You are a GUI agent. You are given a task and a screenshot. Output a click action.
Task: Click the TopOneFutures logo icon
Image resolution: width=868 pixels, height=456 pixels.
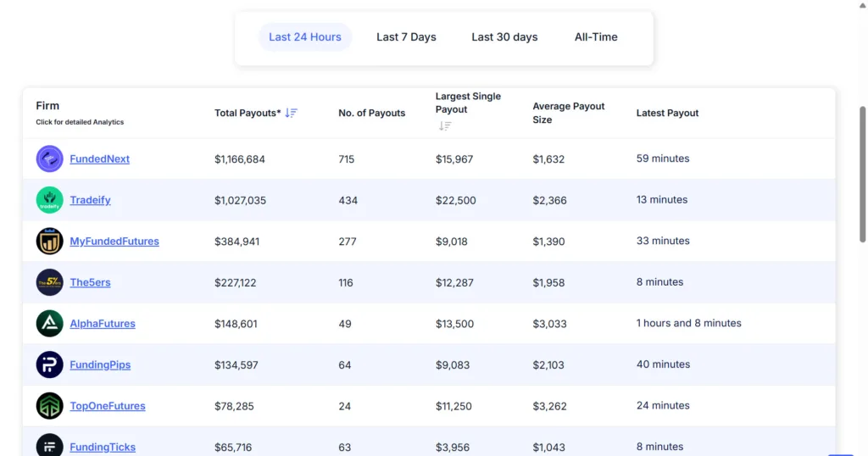[50, 406]
